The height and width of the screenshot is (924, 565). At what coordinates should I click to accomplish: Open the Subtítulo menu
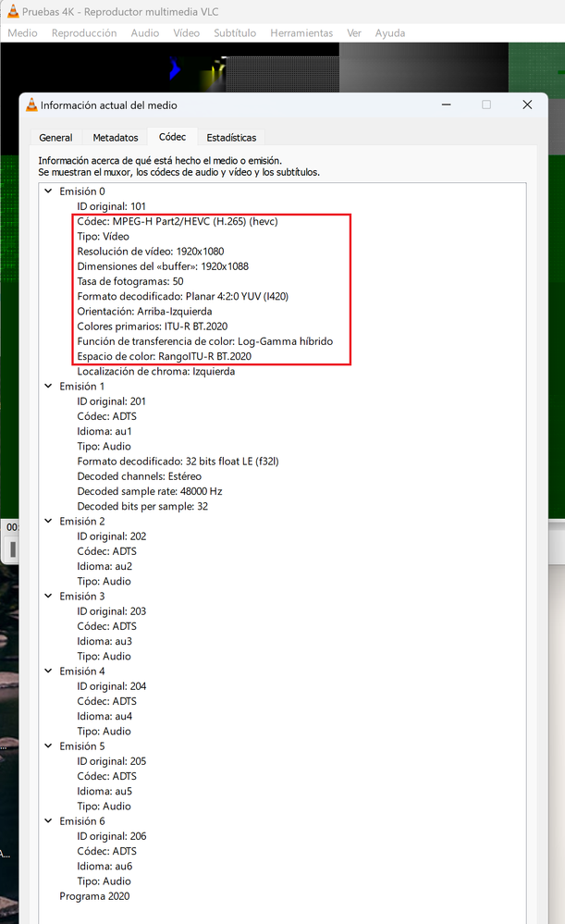tap(235, 32)
